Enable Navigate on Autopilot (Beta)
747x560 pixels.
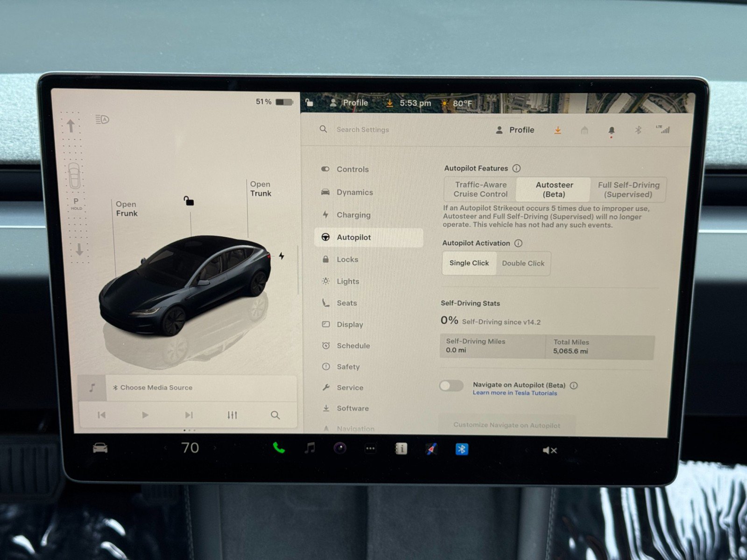click(451, 385)
